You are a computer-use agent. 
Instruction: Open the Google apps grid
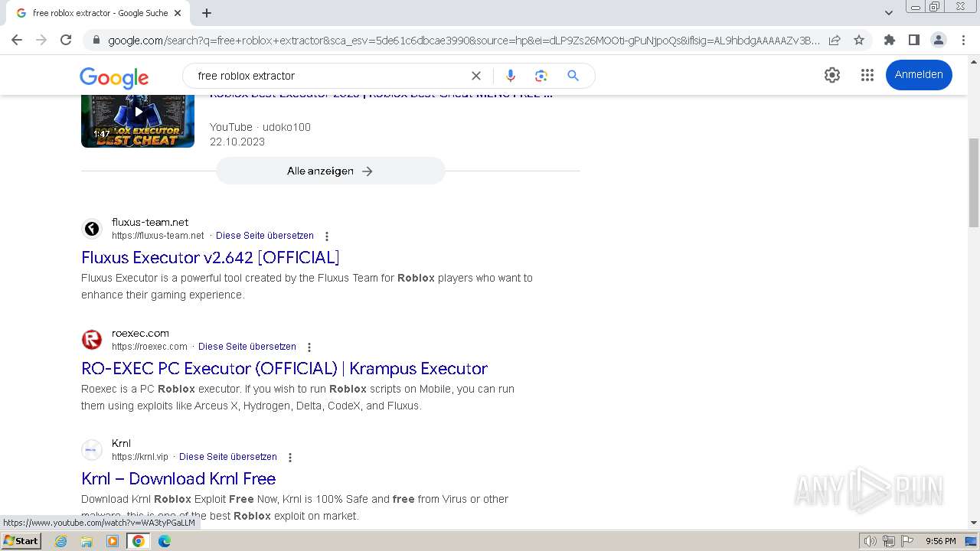click(x=867, y=75)
